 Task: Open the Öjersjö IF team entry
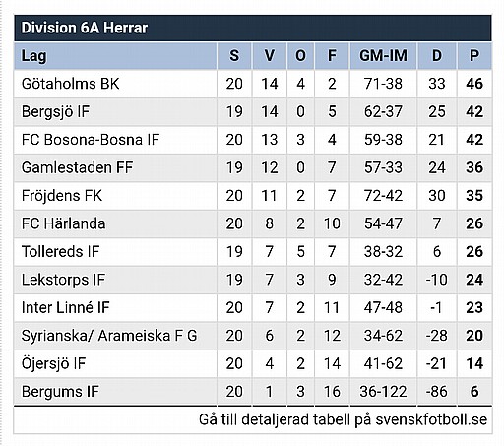[53, 363]
